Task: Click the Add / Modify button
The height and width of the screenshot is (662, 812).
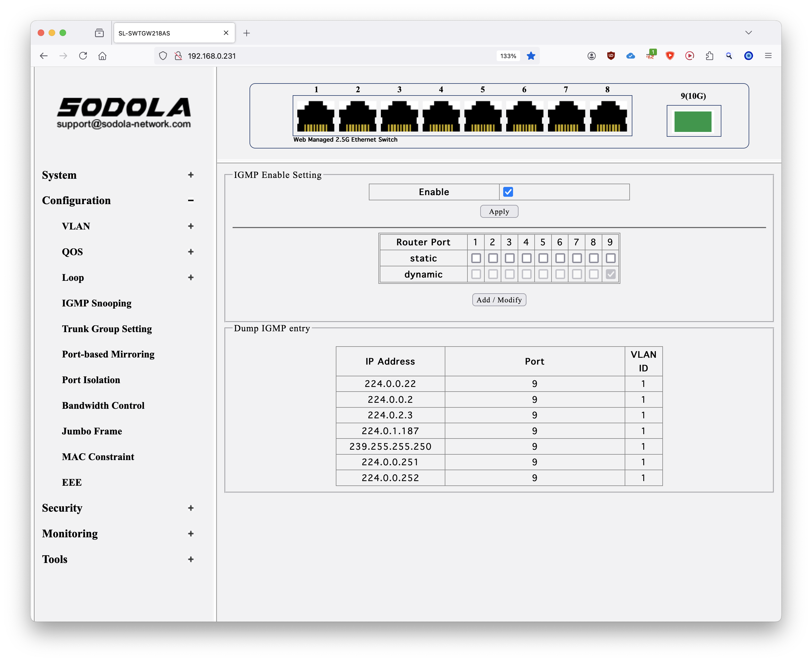Action: coord(499,300)
